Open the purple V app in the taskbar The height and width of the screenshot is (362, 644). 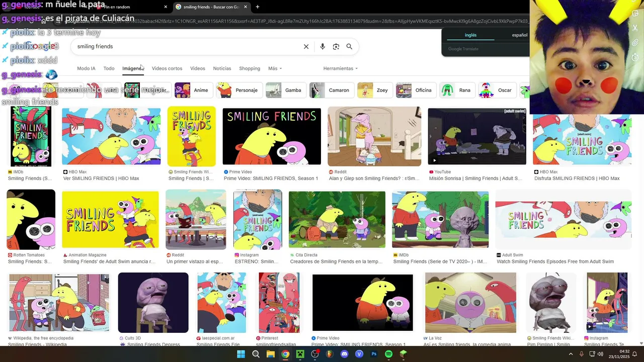[359, 354]
